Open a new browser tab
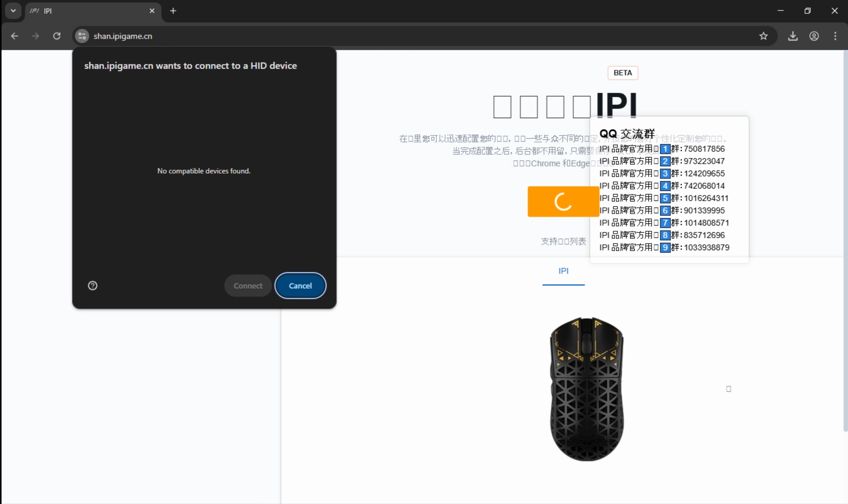The height and width of the screenshot is (504, 848). click(x=173, y=11)
